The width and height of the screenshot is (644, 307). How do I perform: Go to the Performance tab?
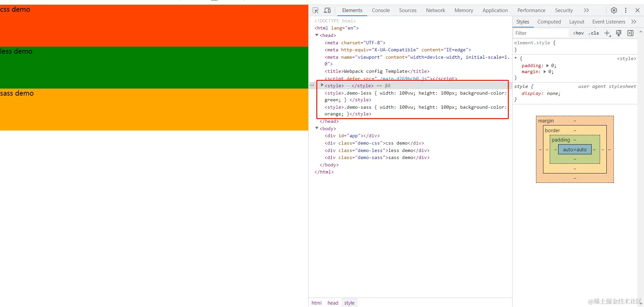531,10
